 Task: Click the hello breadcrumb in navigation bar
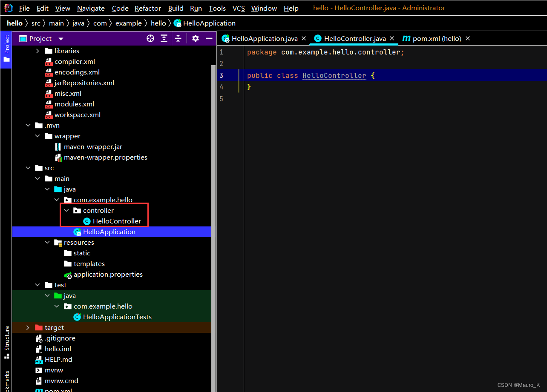pos(14,23)
